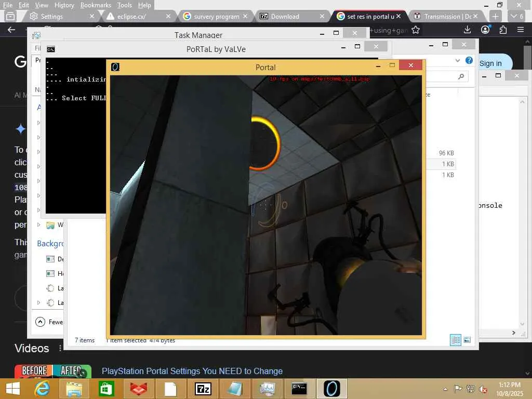Open a new browser tab
The width and height of the screenshot is (532, 399).
click(495, 16)
